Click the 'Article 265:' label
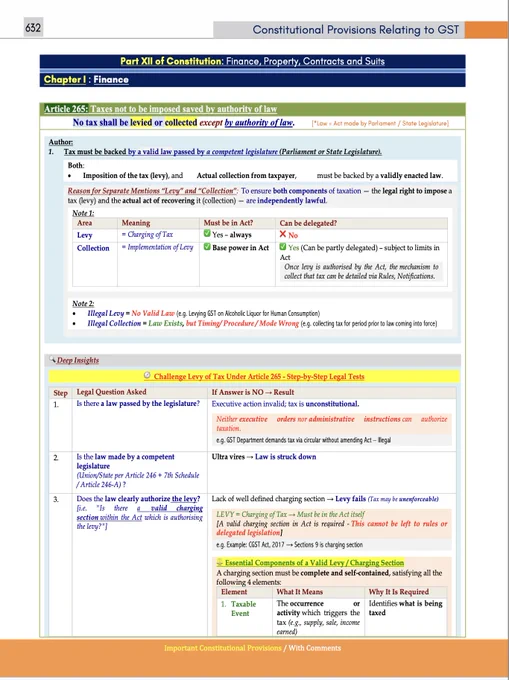Screen dimensions: 509x680 (66, 109)
